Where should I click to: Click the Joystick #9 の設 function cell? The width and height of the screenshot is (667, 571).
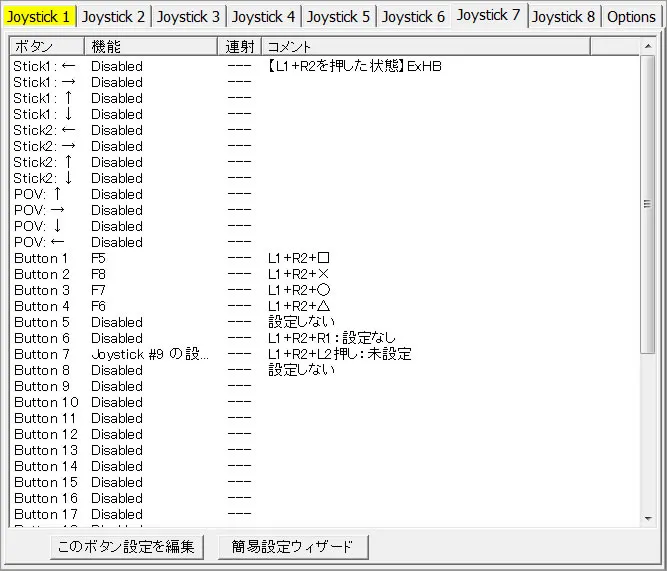pos(150,354)
